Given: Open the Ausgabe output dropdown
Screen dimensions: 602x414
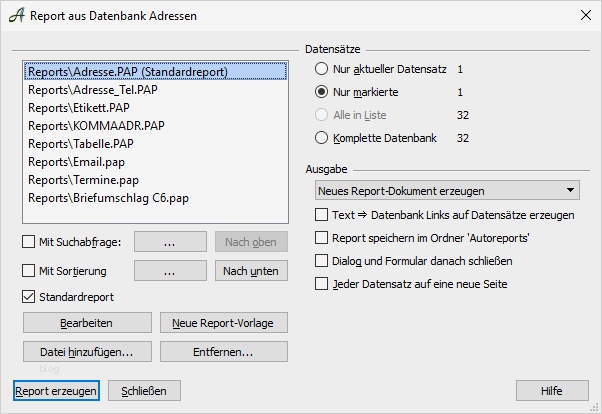Looking at the screenshot, I should point(446,190).
